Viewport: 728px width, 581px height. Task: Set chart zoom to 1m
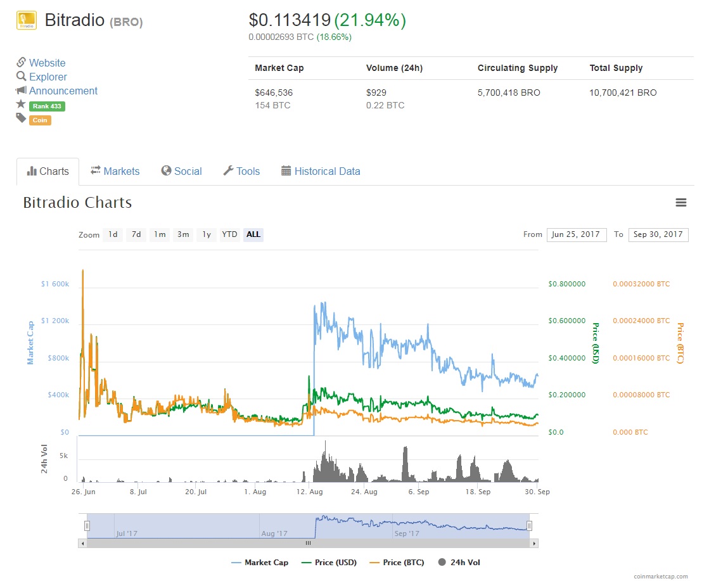160,234
